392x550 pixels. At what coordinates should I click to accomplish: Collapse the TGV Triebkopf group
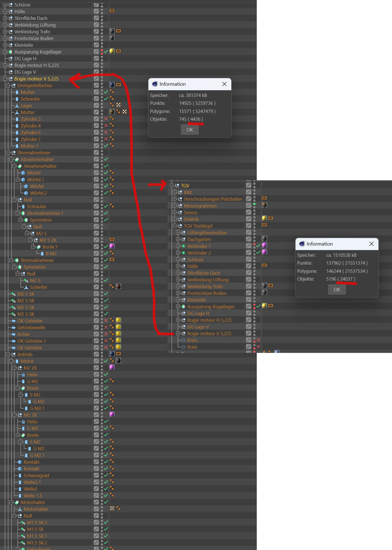pyautogui.click(x=175, y=226)
